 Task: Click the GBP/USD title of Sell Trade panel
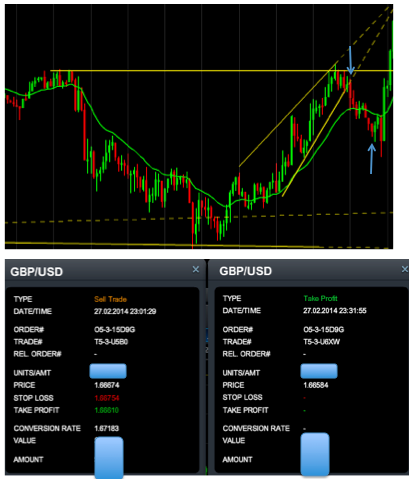pos(36,272)
